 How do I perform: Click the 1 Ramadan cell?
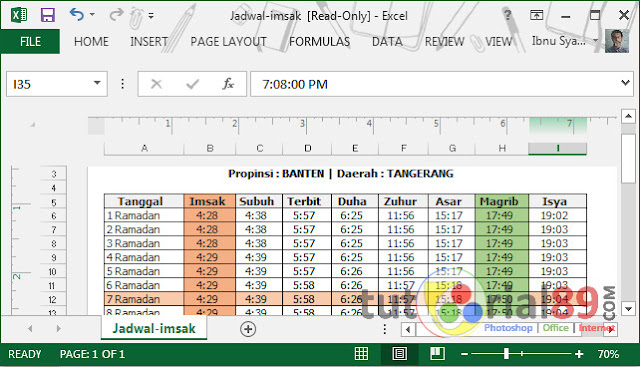pos(144,215)
